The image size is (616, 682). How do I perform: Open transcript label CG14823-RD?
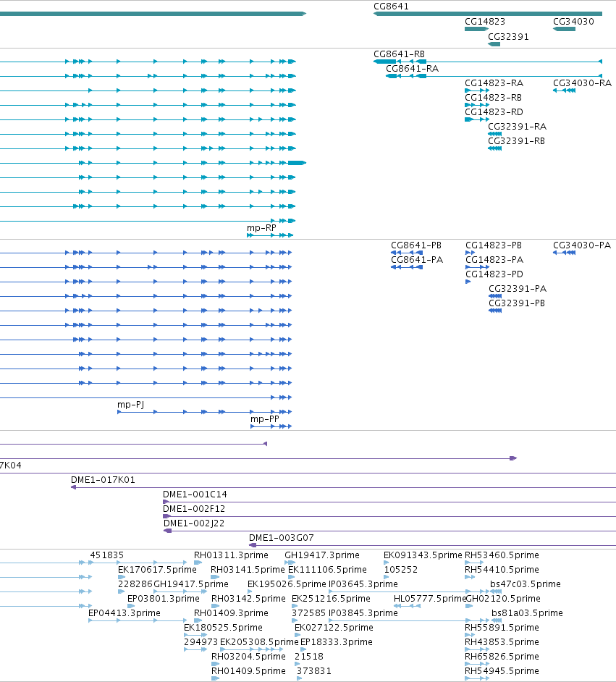coord(494,112)
